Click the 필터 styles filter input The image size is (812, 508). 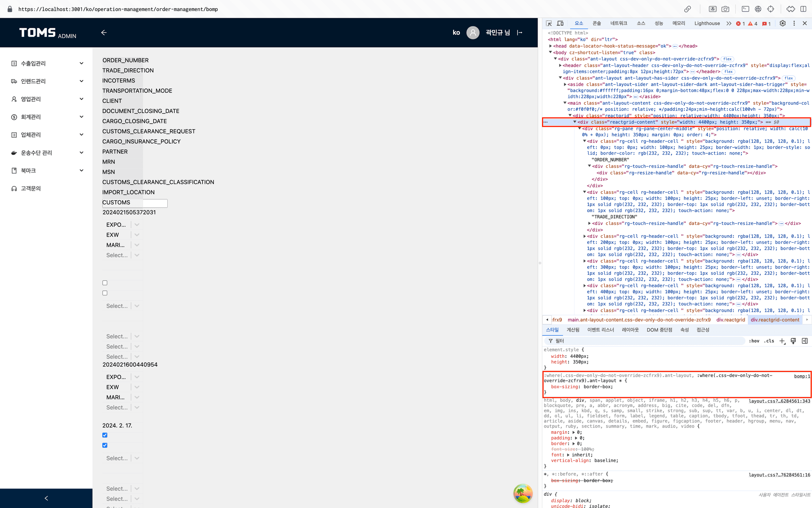[646, 341]
